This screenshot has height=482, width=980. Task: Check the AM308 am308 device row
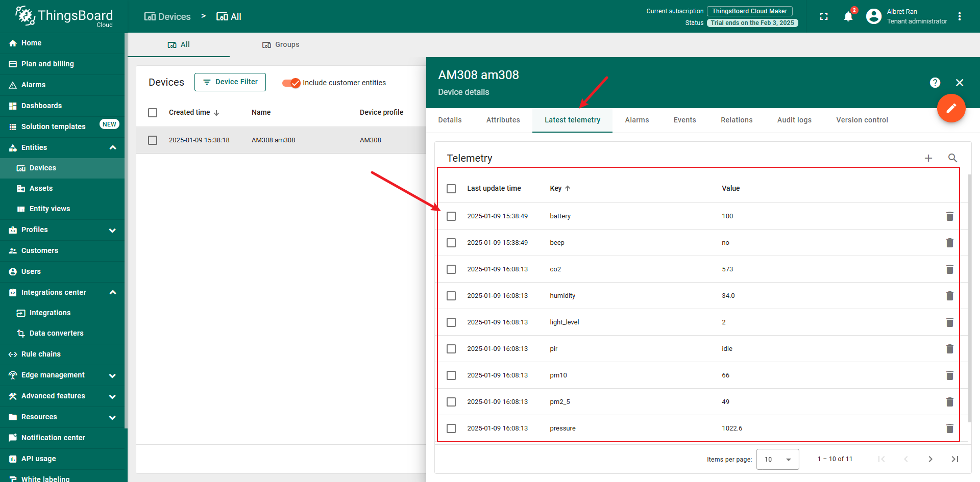pos(153,140)
